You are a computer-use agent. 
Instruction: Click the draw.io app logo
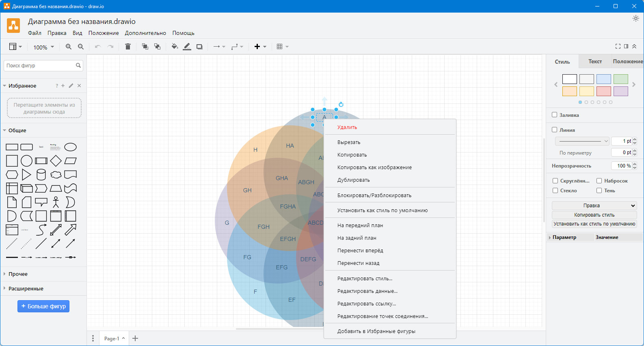[x=13, y=26]
